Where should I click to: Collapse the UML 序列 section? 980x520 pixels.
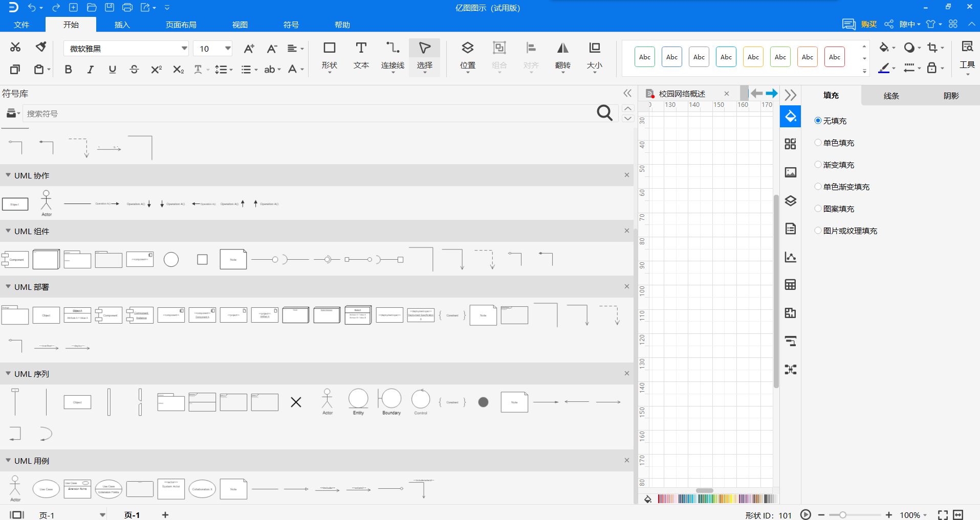pyautogui.click(x=8, y=374)
